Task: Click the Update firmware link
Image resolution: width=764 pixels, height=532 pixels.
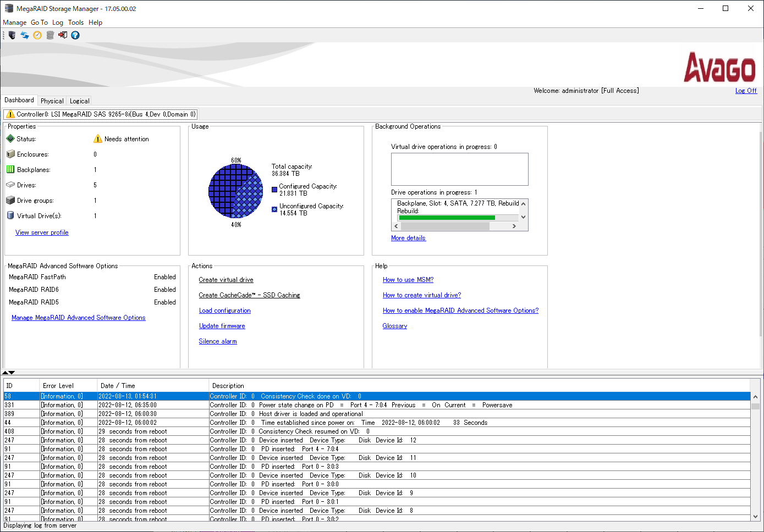Action: click(x=222, y=326)
